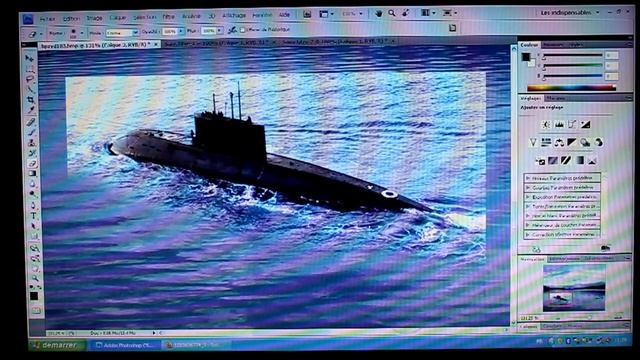Image resolution: width=640 pixels, height=360 pixels.
Task: Select the Zoom tool in toolbox
Action: pos(35,279)
